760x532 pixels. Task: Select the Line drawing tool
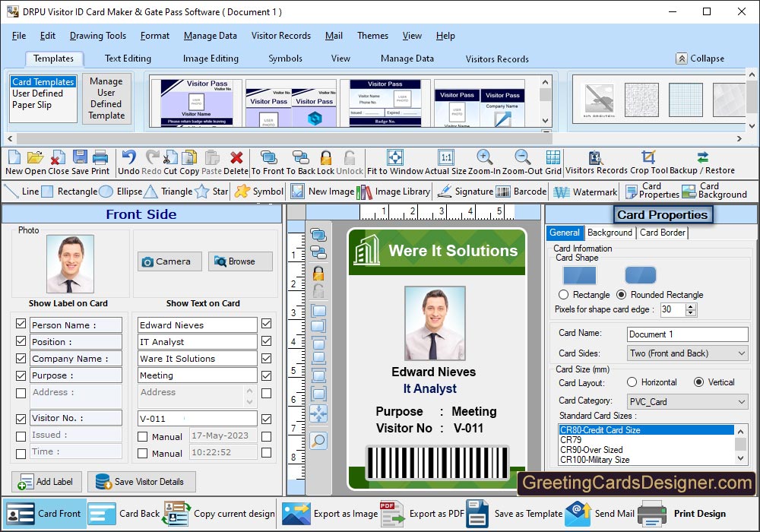21,192
